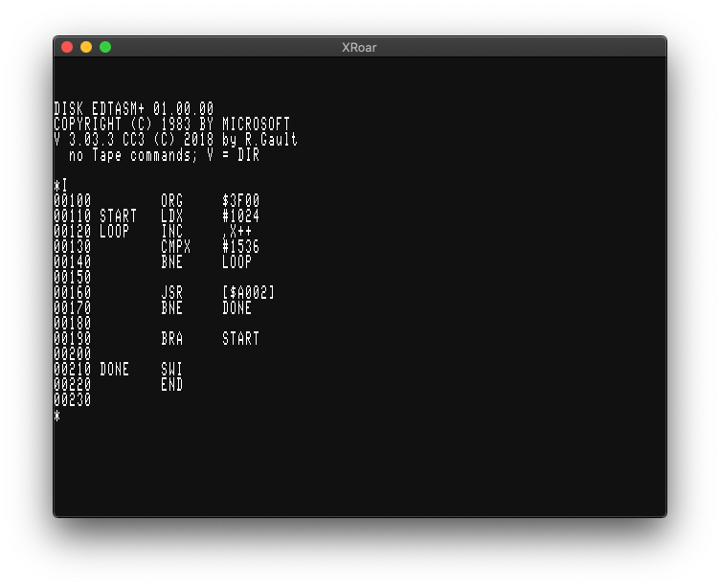
Task: Click empty line number 00150
Action: [x=72, y=277]
